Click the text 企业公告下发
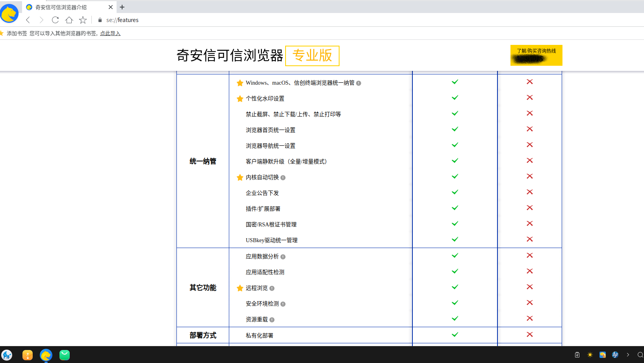The height and width of the screenshot is (363, 644). pos(262,193)
